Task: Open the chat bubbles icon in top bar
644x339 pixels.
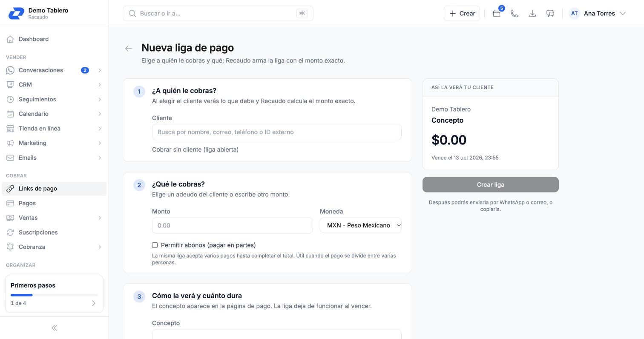Action: (x=550, y=13)
